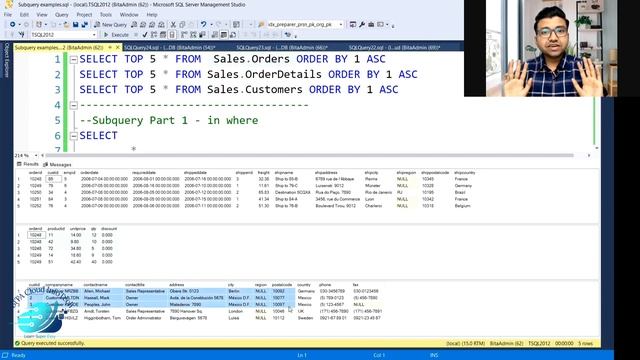Viewport: 640px width, 360px height.
Task: Close the Subquery examples tab
Action: 118,48
